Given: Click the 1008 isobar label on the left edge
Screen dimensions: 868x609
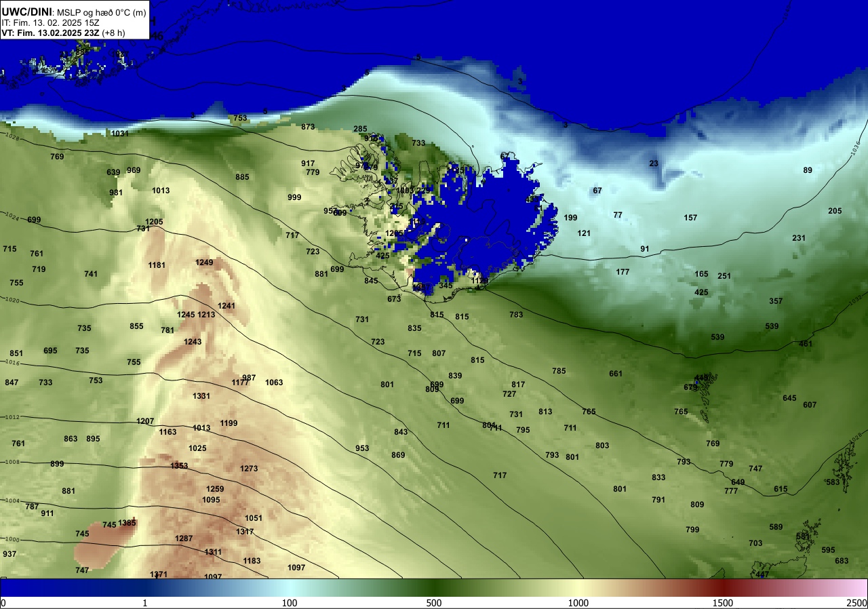Looking at the screenshot, I should pos(12,462).
